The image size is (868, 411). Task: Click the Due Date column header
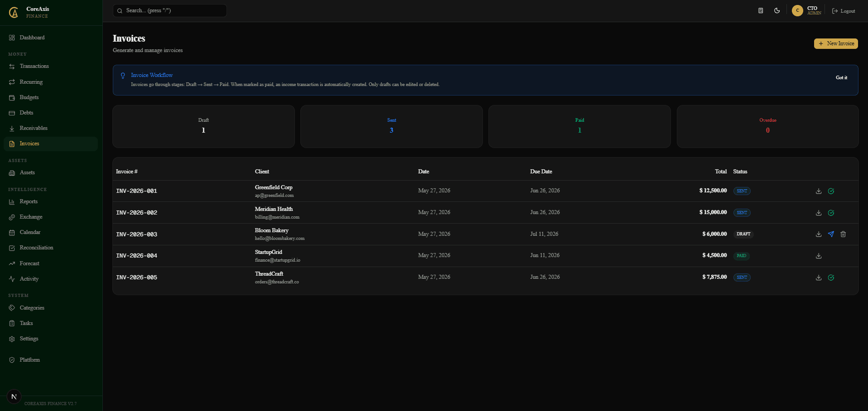click(541, 172)
